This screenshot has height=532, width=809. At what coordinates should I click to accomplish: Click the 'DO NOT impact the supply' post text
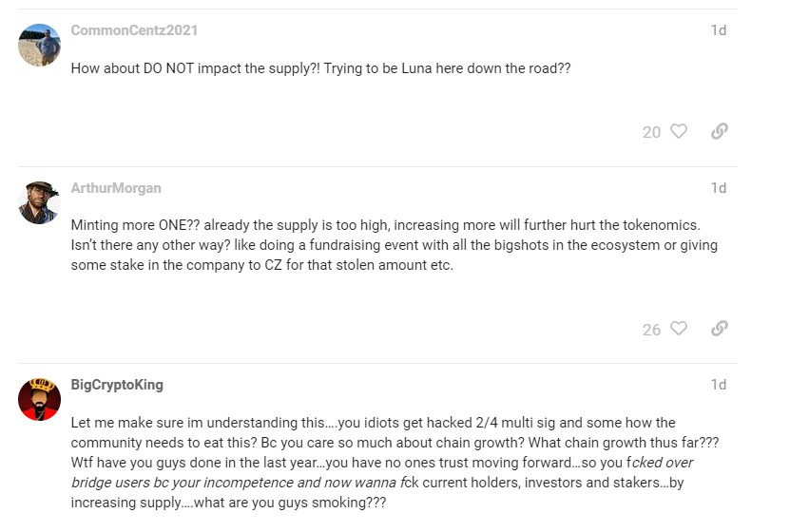tap(321, 68)
